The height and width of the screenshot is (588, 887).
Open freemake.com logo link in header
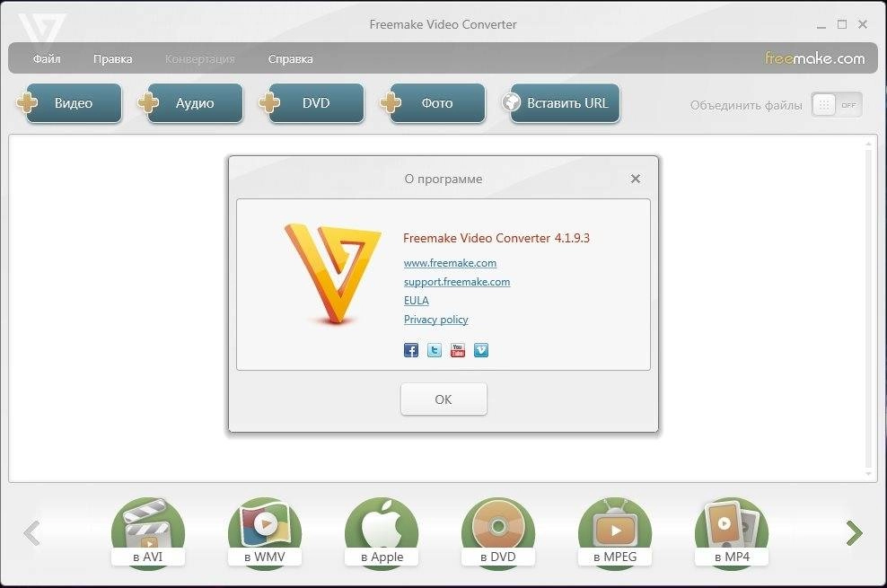coord(814,58)
